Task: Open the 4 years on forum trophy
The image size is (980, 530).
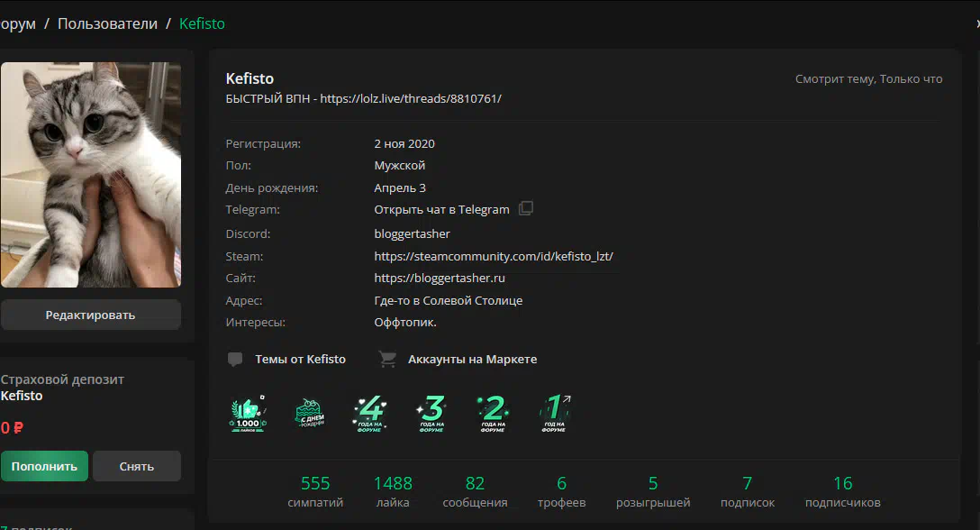Action: click(370, 413)
